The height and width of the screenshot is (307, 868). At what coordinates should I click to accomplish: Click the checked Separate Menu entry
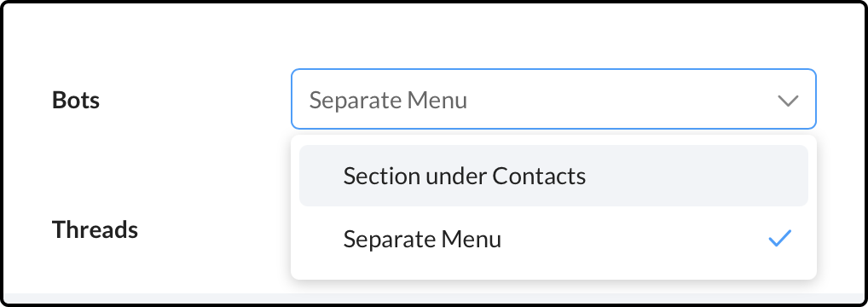553,239
